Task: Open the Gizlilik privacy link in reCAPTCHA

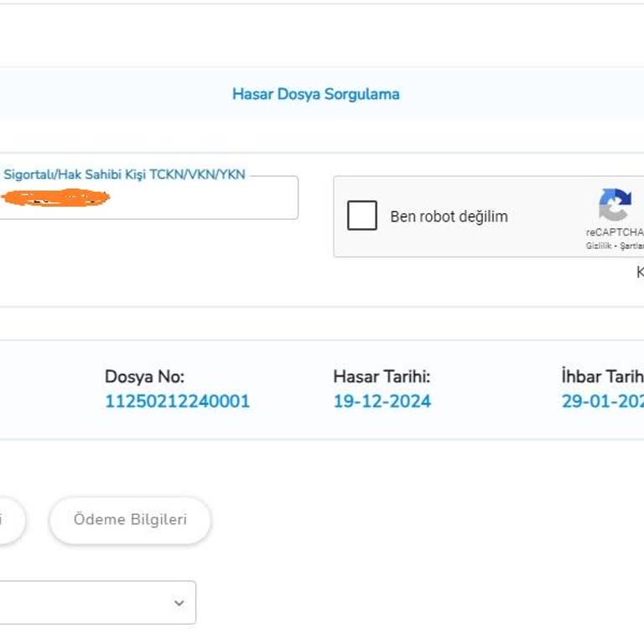Action: (x=599, y=246)
